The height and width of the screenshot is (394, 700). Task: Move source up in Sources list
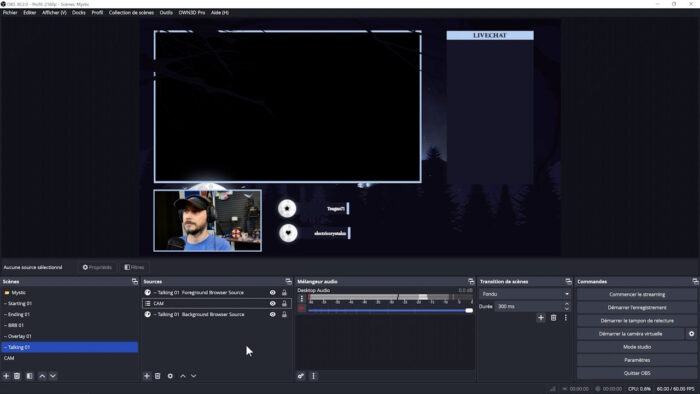(x=183, y=376)
